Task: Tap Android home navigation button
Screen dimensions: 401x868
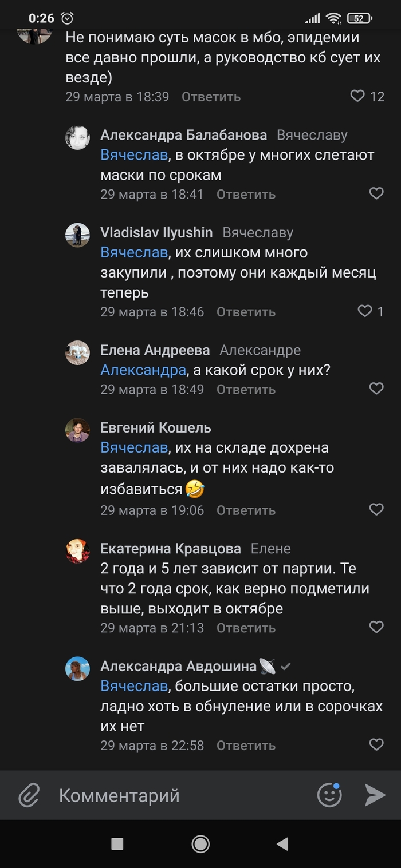Action: tap(200, 844)
